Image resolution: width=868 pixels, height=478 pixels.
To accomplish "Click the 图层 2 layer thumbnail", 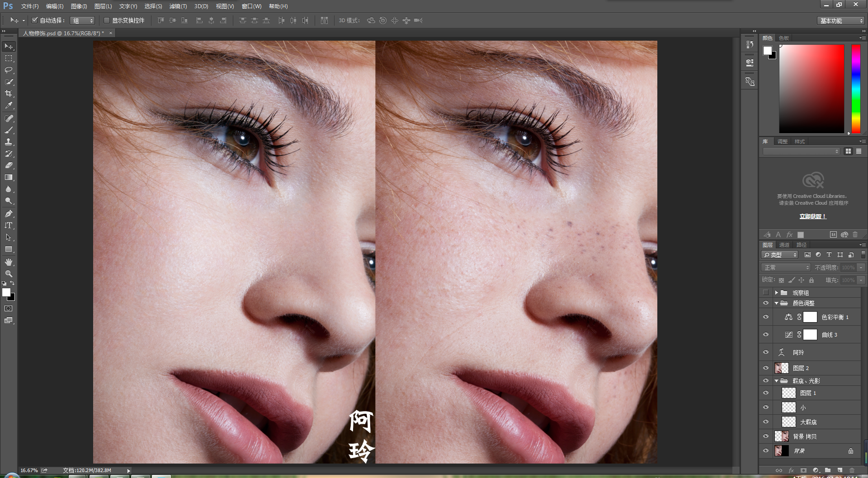I will click(782, 368).
